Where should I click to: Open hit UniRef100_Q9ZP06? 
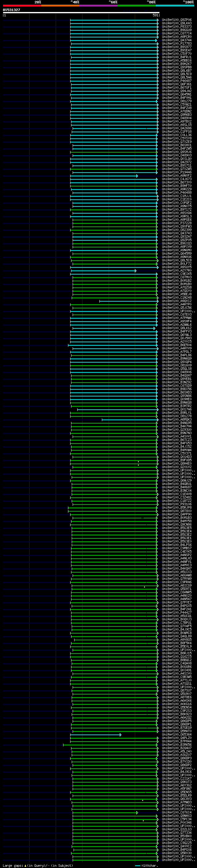pos(177,20)
